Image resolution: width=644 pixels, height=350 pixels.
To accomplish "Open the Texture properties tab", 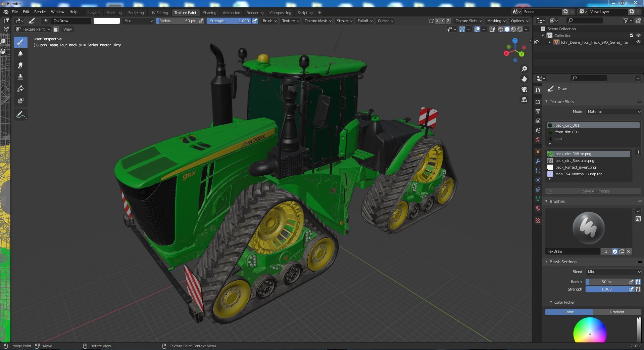I will [x=538, y=220].
